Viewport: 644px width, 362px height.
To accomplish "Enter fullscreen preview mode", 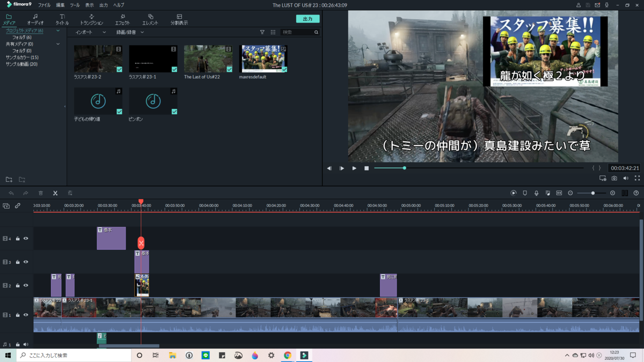I will point(637,178).
